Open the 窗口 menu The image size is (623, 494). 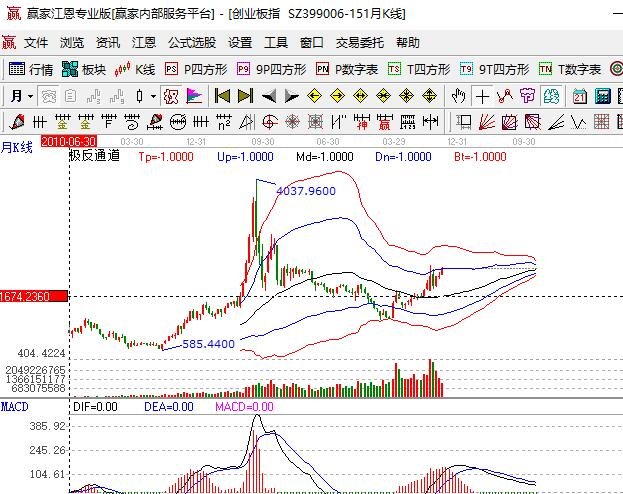coord(312,43)
